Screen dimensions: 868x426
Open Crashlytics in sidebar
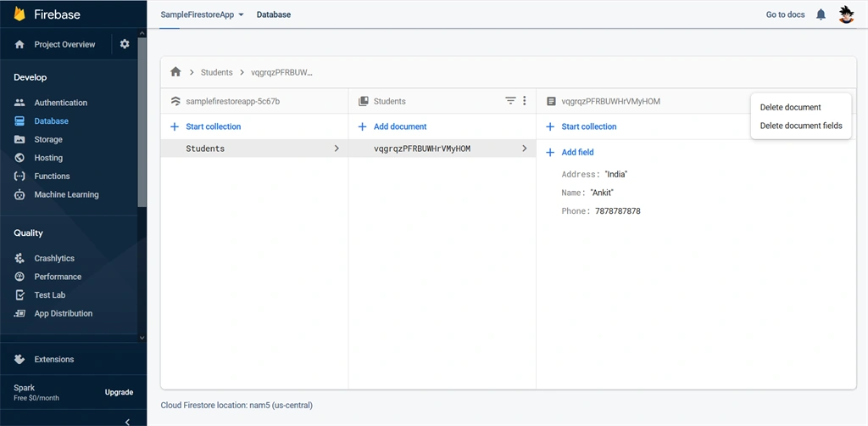(x=54, y=258)
